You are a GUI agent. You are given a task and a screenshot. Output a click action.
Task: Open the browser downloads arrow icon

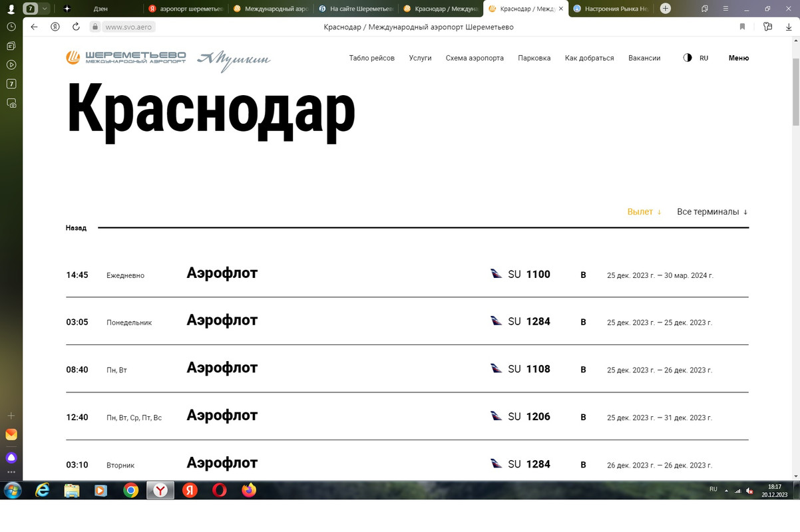click(789, 27)
